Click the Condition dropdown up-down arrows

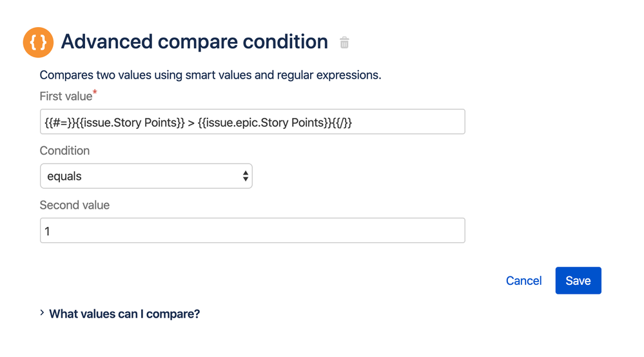(x=246, y=176)
